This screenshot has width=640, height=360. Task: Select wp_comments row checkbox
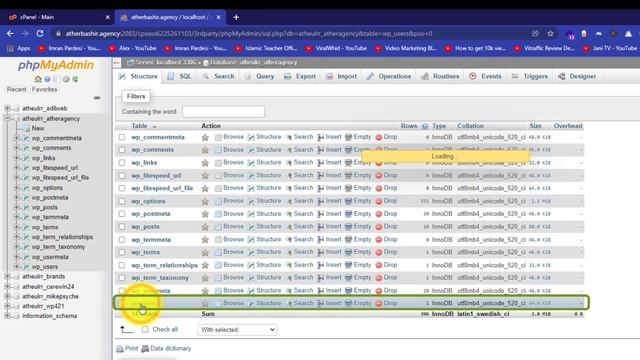(122, 150)
